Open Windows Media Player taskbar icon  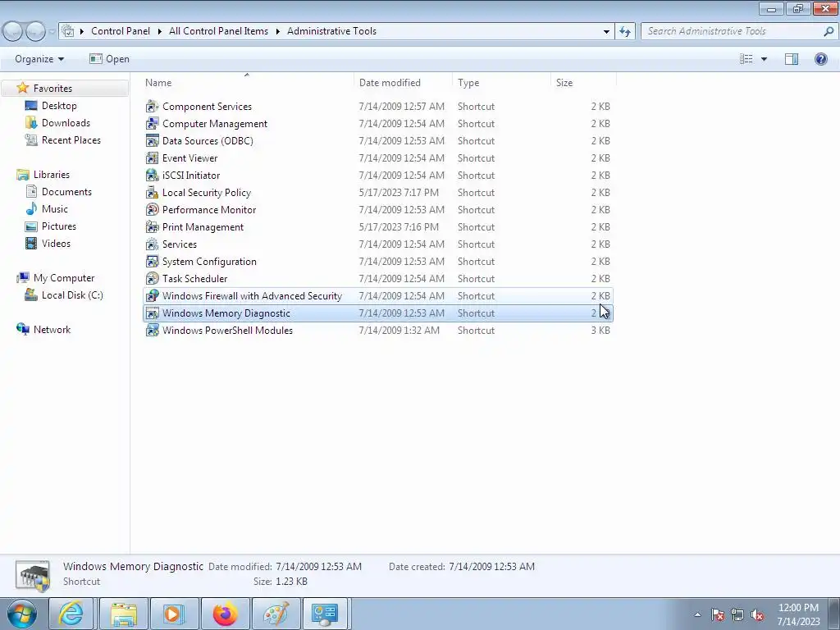174,614
